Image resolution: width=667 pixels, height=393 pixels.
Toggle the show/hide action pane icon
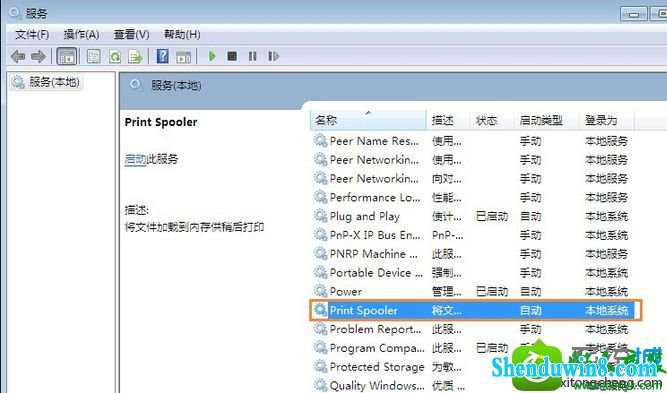(184, 56)
